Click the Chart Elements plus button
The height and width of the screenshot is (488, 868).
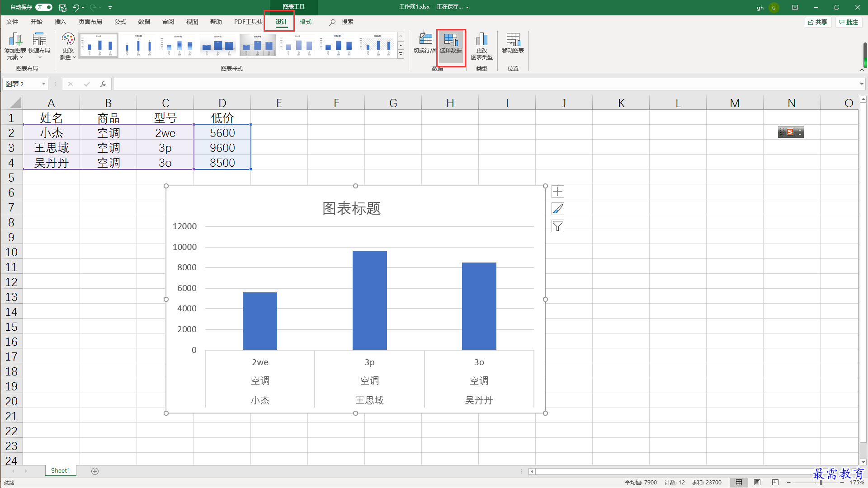[558, 192]
